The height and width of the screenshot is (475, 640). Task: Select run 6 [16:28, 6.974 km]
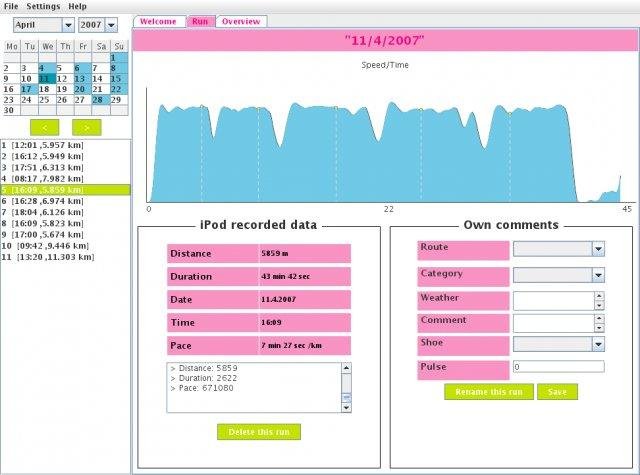[65, 201]
